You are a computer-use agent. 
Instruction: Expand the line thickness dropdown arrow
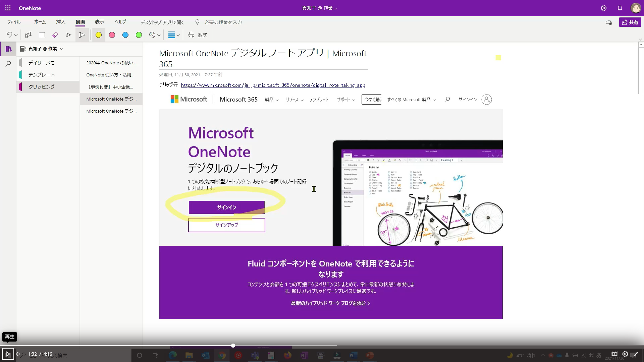(x=178, y=35)
